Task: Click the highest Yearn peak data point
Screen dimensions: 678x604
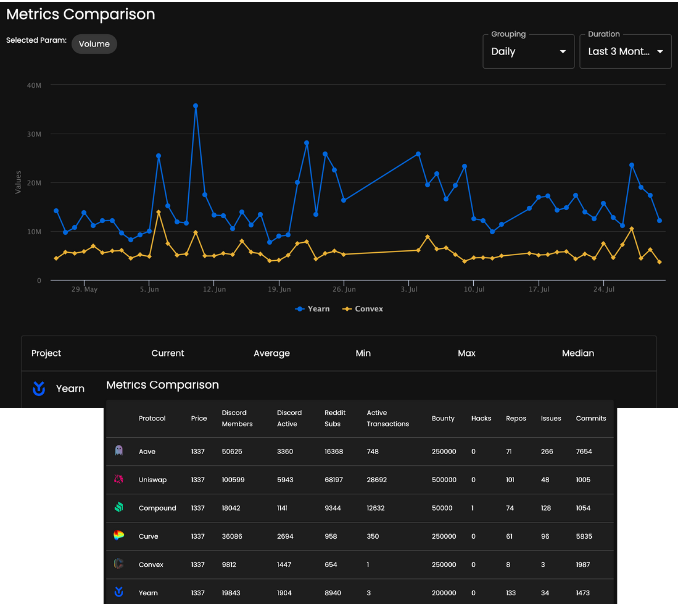Action: pyautogui.click(x=195, y=105)
